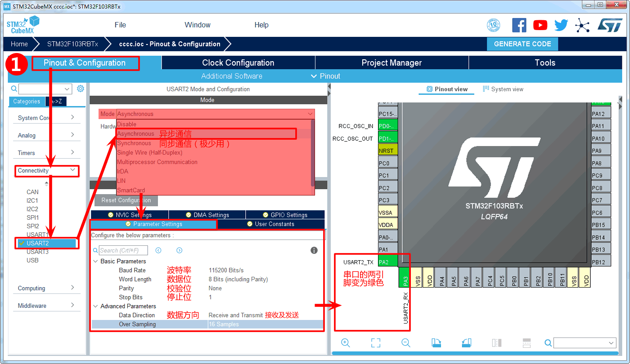The height and width of the screenshot is (364, 630).
Task: Collapse the Basic Parameters group
Action: [x=95, y=261]
